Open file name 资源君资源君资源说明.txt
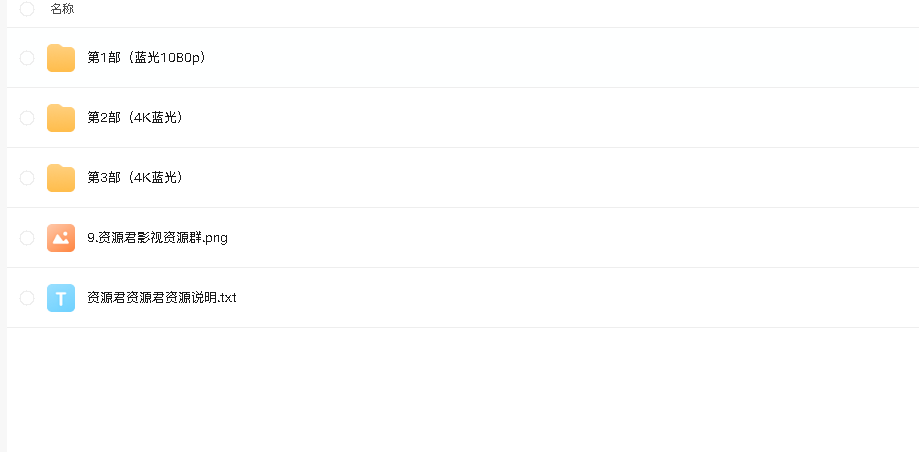The image size is (919, 452). (x=162, y=298)
